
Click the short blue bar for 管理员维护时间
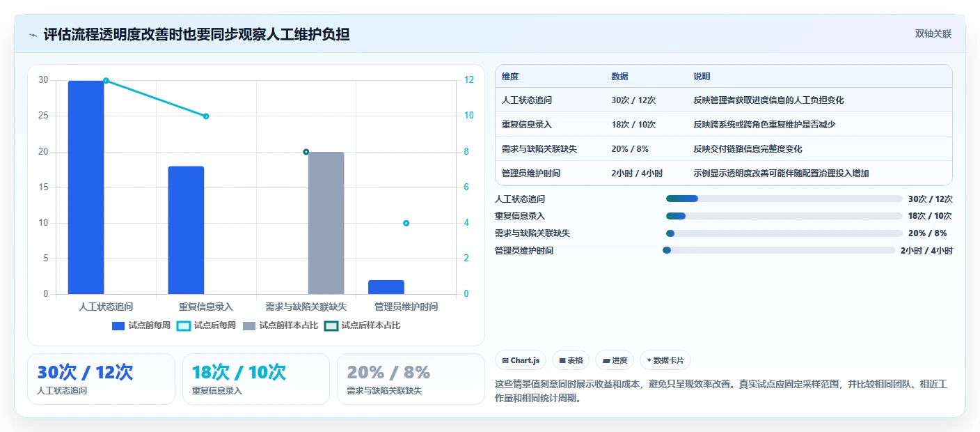386,286
